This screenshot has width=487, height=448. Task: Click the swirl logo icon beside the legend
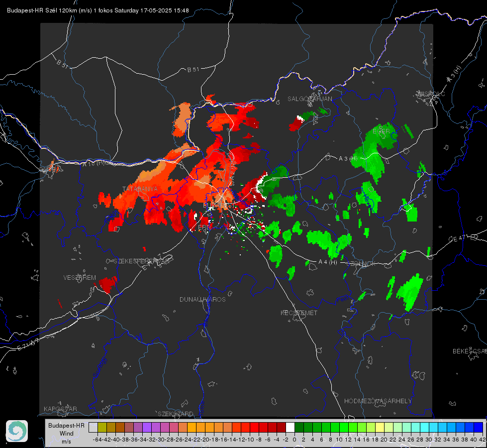pyautogui.click(x=17, y=431)
